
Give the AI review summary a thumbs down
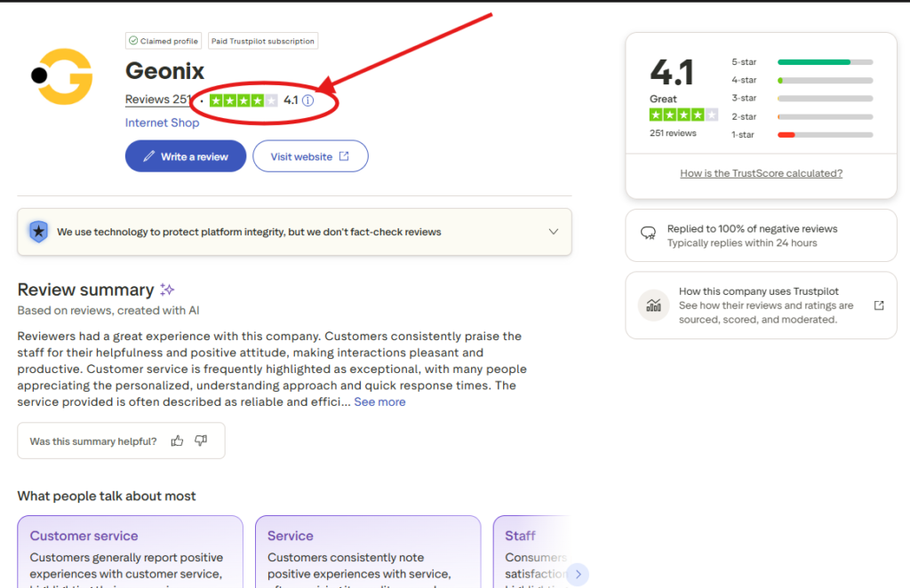click(200, 440)
